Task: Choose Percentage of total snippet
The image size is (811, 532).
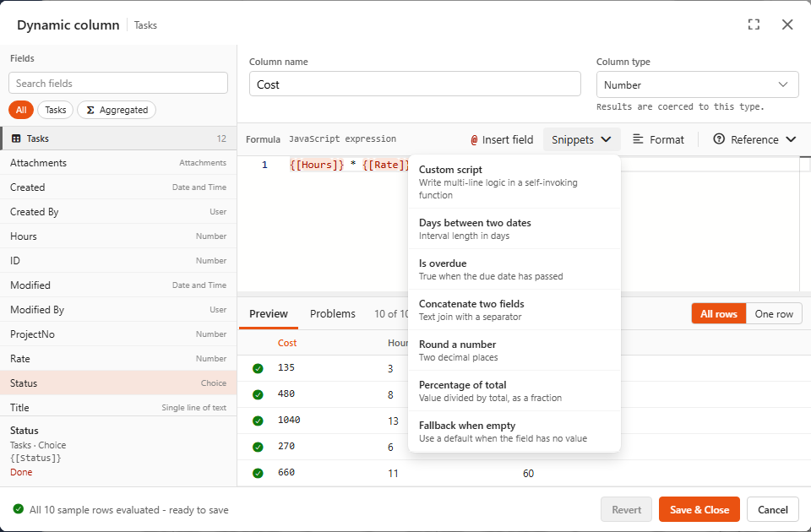Action: click(514, 391)
